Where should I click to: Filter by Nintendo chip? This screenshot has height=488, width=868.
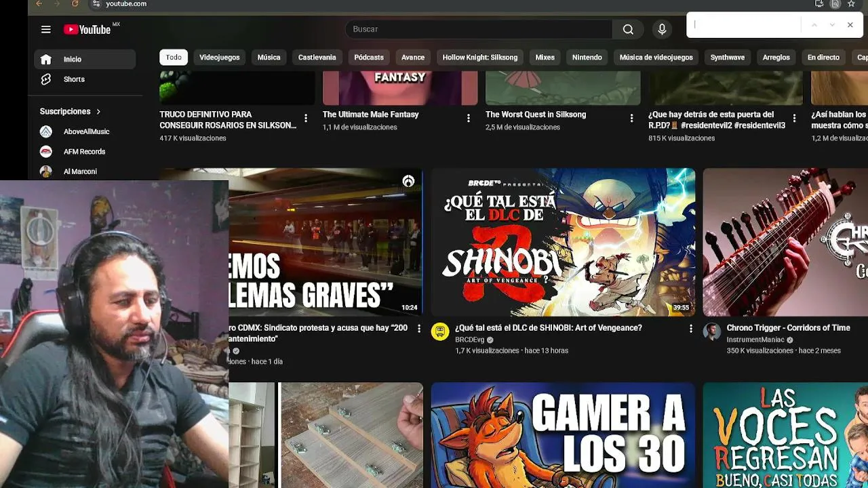[587, 58]
